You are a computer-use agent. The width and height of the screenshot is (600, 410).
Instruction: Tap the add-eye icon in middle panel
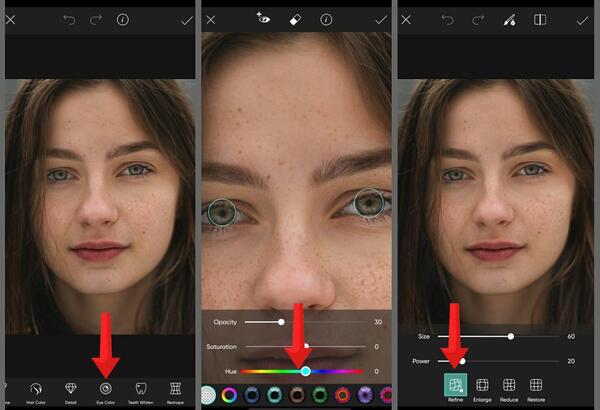click(x=263, y=18)
